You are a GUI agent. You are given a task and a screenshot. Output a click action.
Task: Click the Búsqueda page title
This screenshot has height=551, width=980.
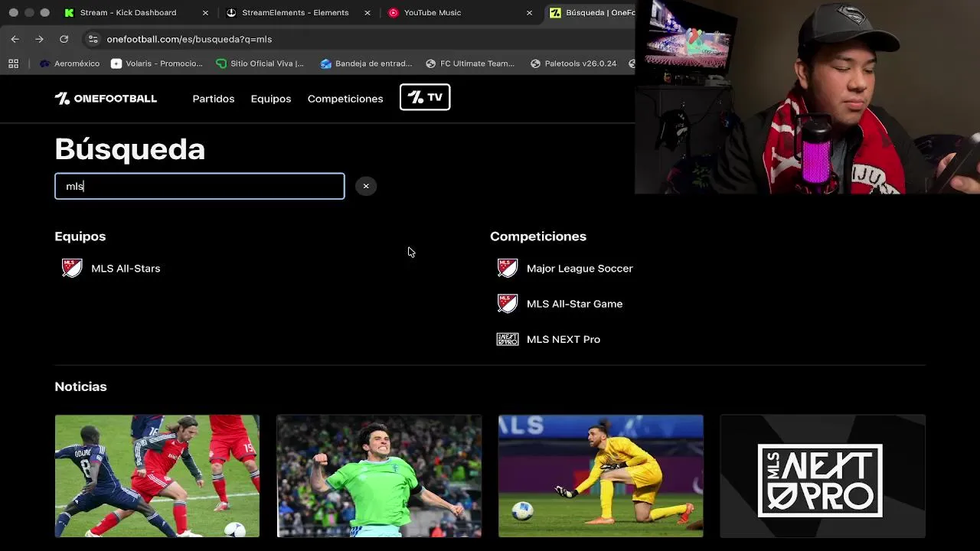pos(130,148)
